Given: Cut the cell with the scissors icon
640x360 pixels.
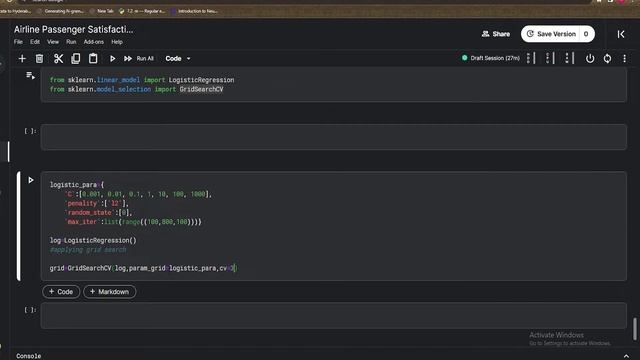Looking at the screenshot, I should click(58, 59).
